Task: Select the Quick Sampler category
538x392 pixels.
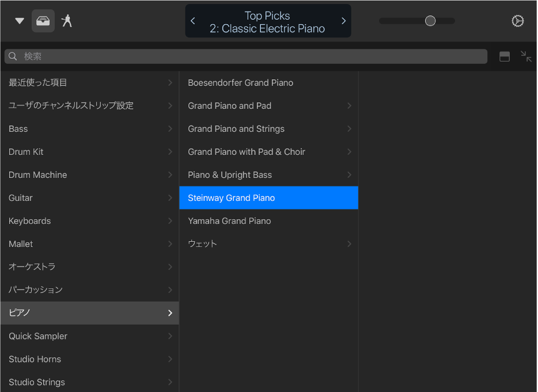Action: (90, 336)
